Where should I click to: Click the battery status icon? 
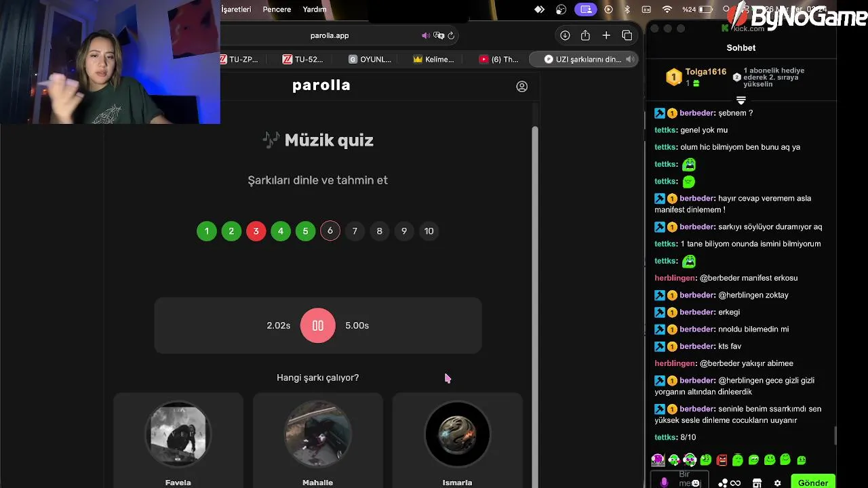coord(706,9)
